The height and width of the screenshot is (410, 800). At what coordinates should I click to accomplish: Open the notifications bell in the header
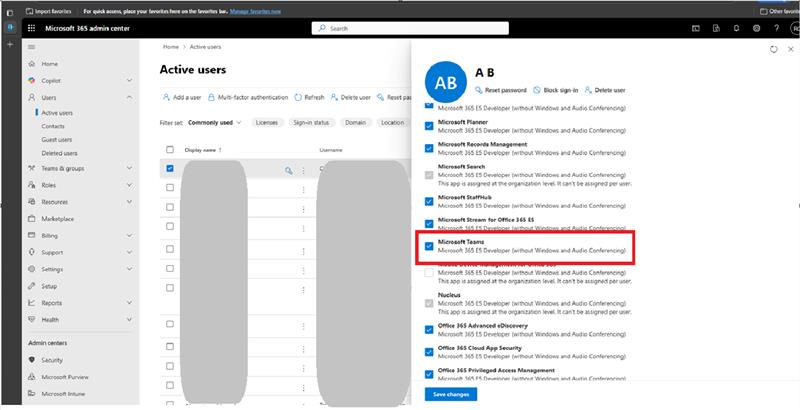(736, 29)
